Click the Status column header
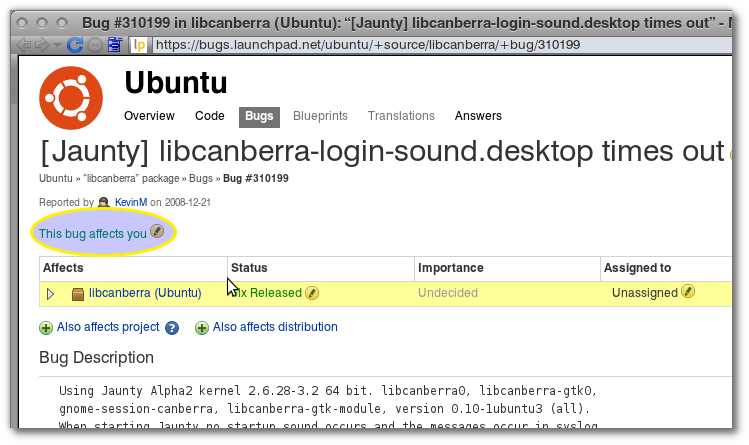Image resolution: width=749 pixels, height=445 pixels. pos(249,268)
